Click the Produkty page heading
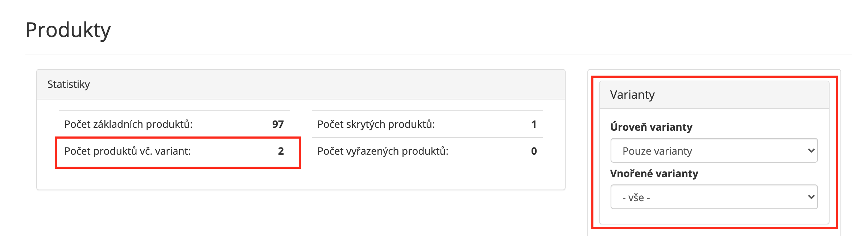Screen dimensions: 868x236 (x=68, y=30)
